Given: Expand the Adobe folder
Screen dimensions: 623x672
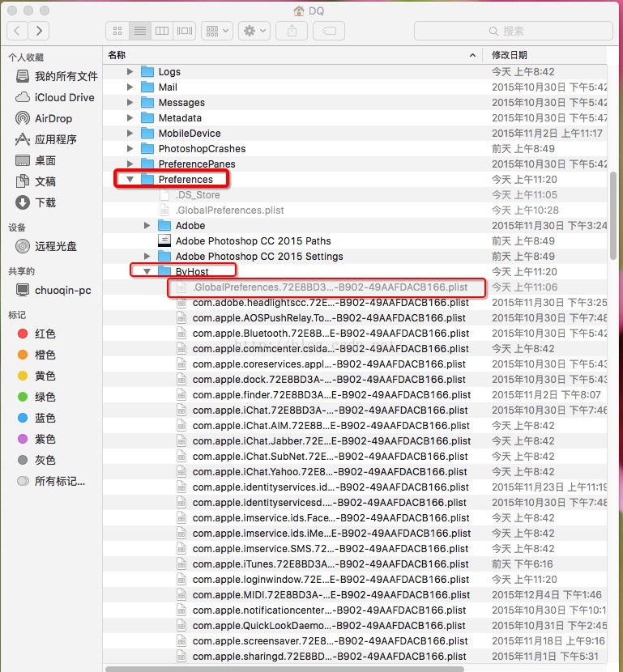Looking at the screenshot, I should click(147, 225).
